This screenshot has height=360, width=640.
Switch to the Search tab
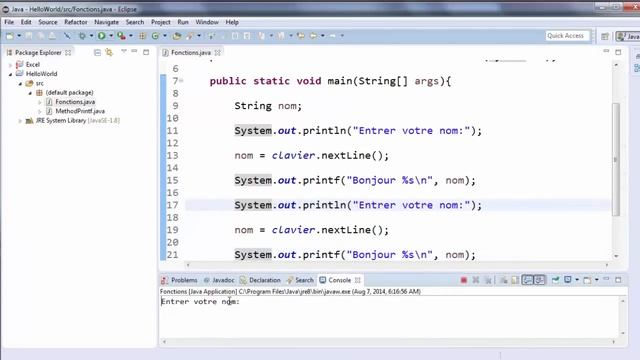(x=300, y=280)
